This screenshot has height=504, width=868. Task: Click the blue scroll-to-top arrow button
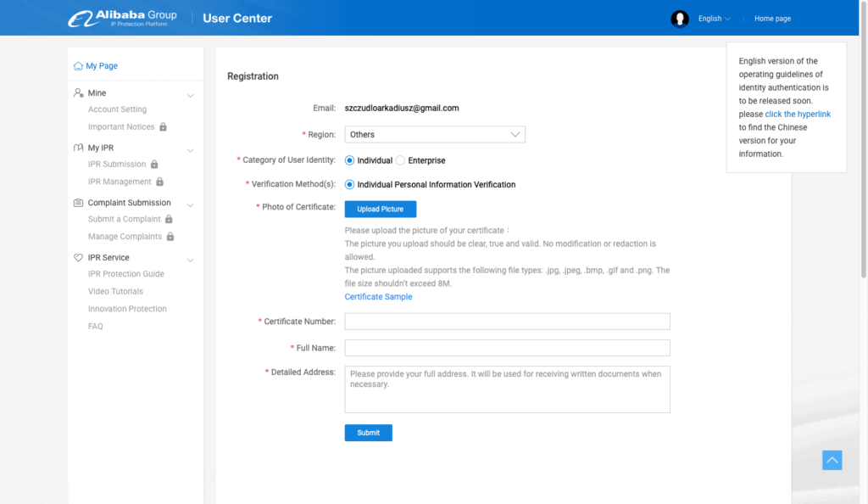pos(832,460)
